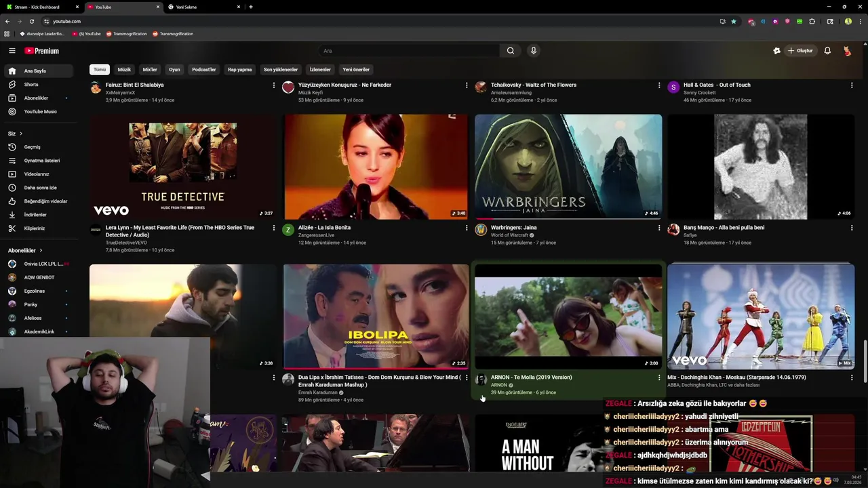Select the Son yüklenenler chip
Image resolution: width=868 pixels, height=488 pixels.
[x=281, y=70]
